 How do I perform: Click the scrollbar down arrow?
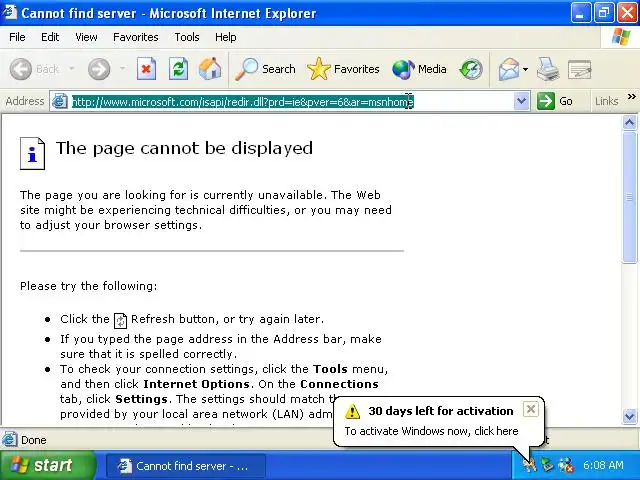click(x=629, y=416)
